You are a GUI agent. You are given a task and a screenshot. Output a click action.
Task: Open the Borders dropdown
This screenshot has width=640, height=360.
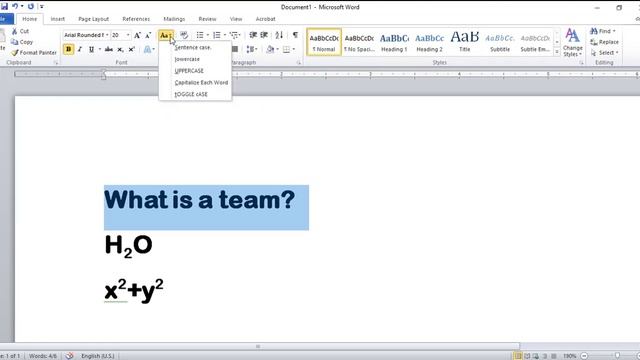point(294,49)
